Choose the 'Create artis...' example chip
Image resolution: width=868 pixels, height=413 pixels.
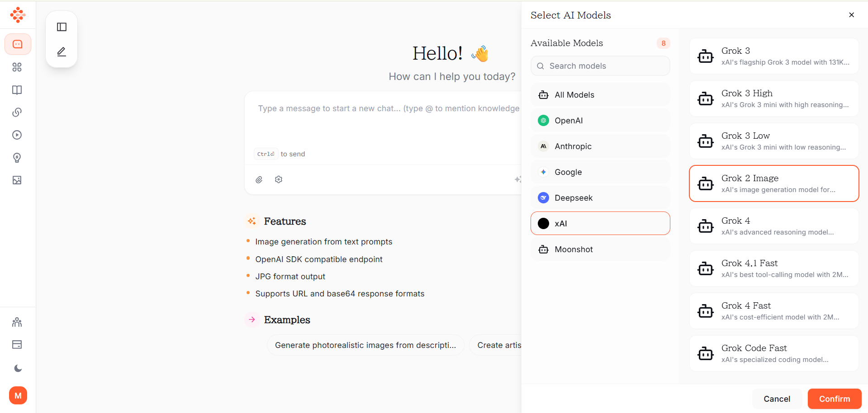click(x=496, y=345)
